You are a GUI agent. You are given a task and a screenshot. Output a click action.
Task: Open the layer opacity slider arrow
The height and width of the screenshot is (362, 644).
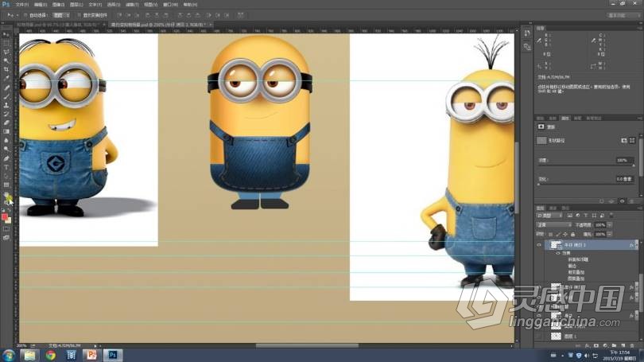(x=610, y=225)
